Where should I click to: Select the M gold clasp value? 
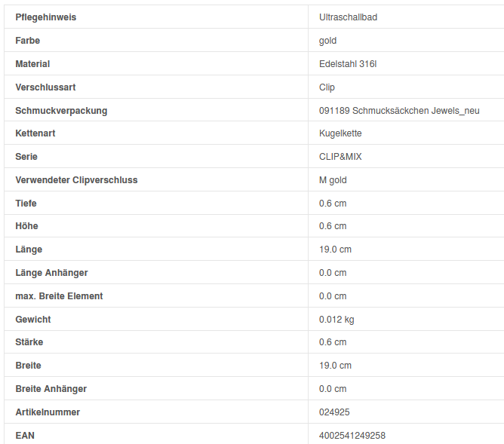click(x=333, y=180)
